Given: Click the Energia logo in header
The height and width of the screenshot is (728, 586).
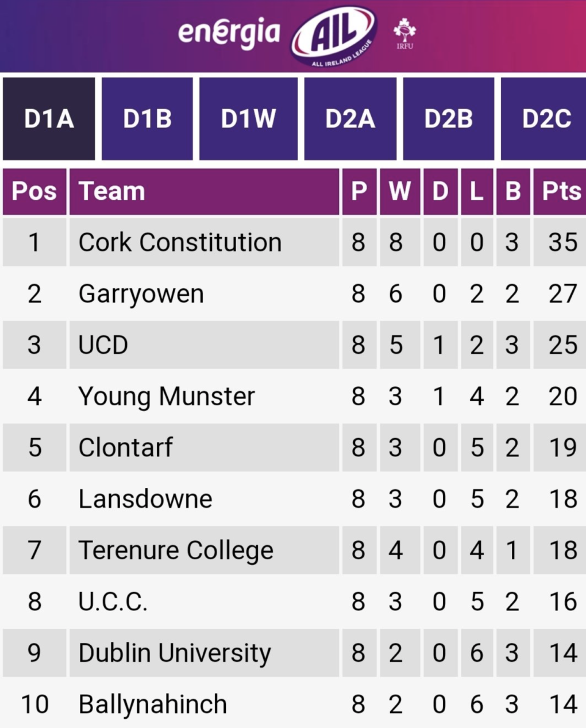Looking at the screenshot, I should (229, 33).
